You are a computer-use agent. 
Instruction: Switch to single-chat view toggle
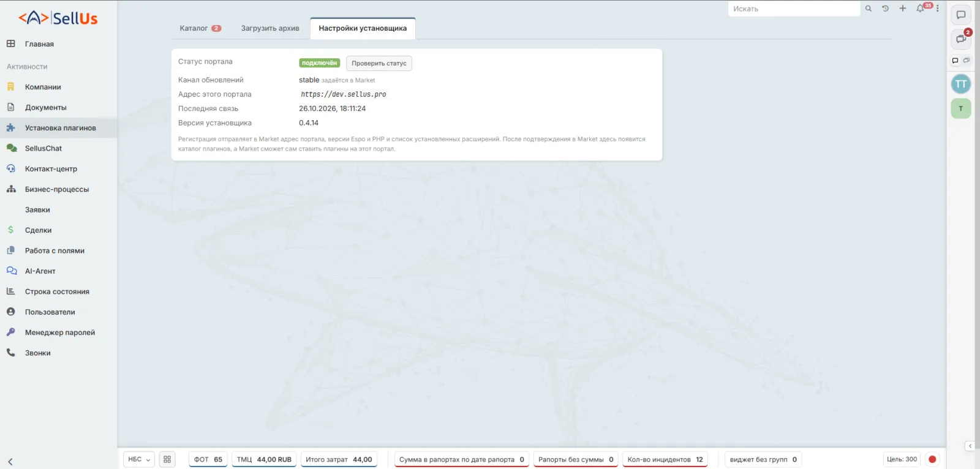(x=955, y=61)
